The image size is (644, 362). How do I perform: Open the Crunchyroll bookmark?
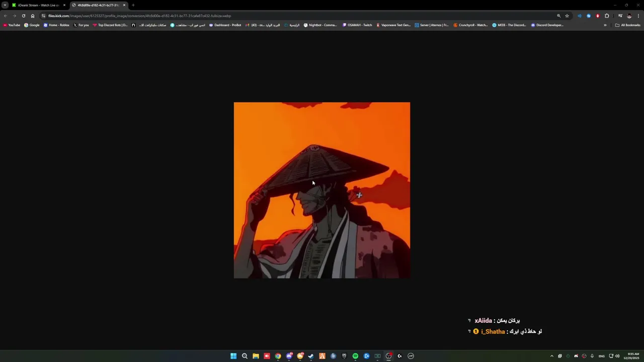(x=470, y=25)
